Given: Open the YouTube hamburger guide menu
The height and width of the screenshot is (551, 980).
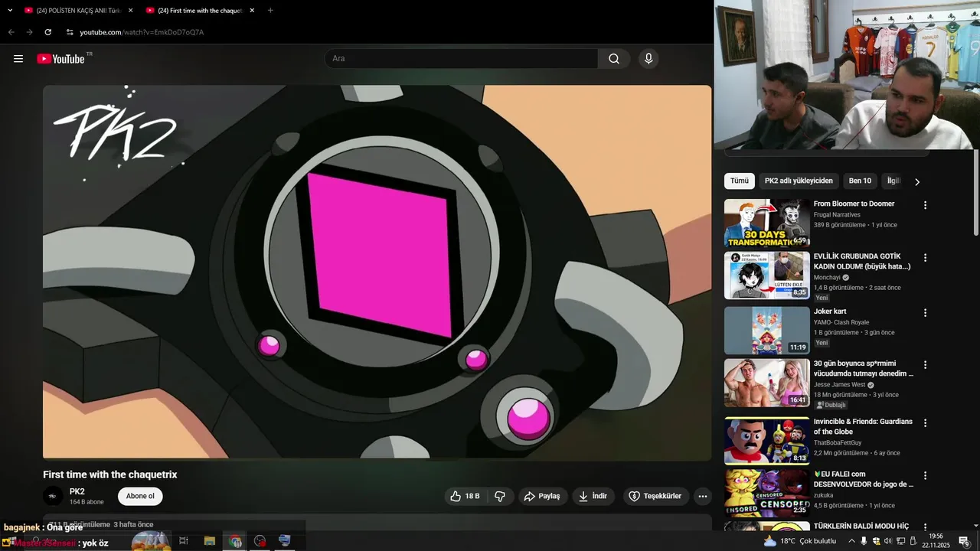Looking at the screenshot, I should coord(18,59).
